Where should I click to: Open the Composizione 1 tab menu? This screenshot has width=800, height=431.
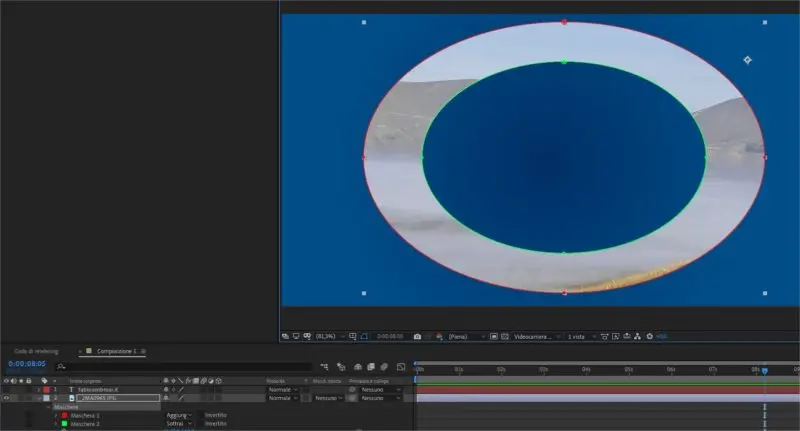pyautogui.click(x=143, y=351)
